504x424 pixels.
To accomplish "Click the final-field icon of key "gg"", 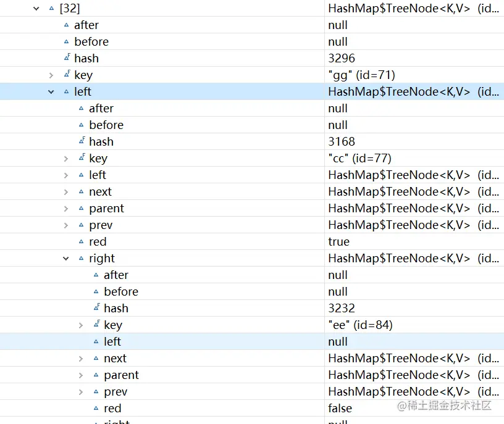I will pos(67,74).
